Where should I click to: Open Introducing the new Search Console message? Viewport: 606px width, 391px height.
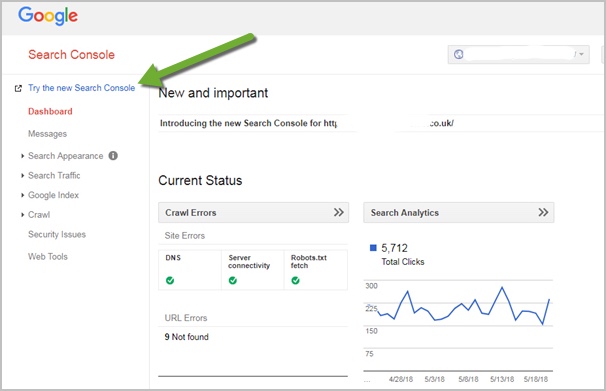306,123
